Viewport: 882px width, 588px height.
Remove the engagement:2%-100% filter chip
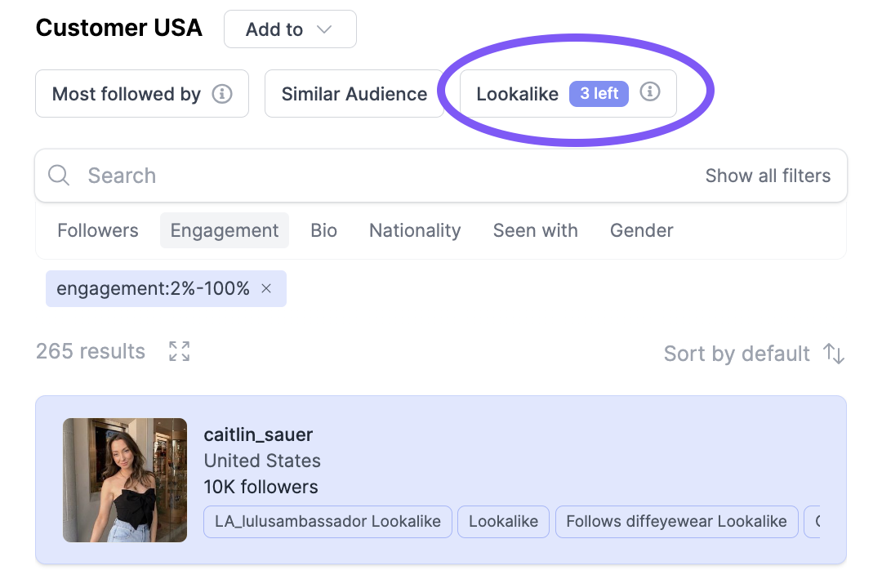[266, 288]
